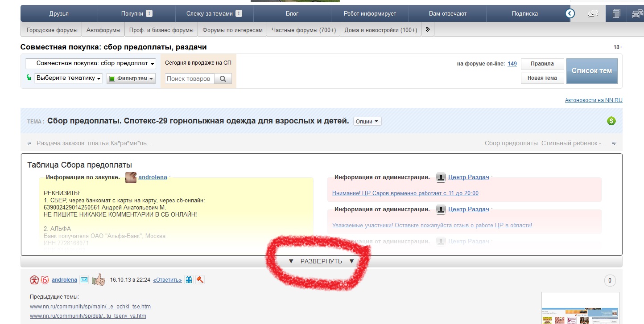Screen dimensions: 644x324
Task: Open androlena profile link in the info box
Action: point(153,177)
